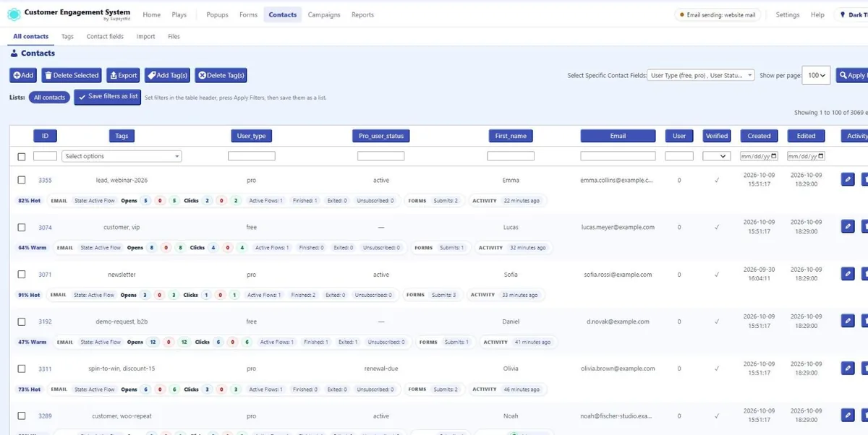Image resolution: width=868 pixels, height=435 pixels.
Task: Click the pencil edit icon in Sofia's row
Action: pyautogui.click(x=848, y=274)
